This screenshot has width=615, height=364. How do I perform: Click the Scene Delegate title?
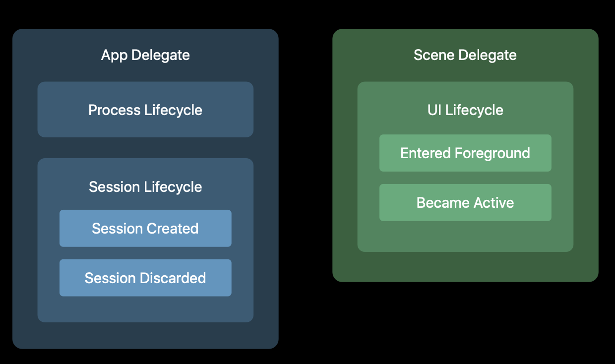465,55
